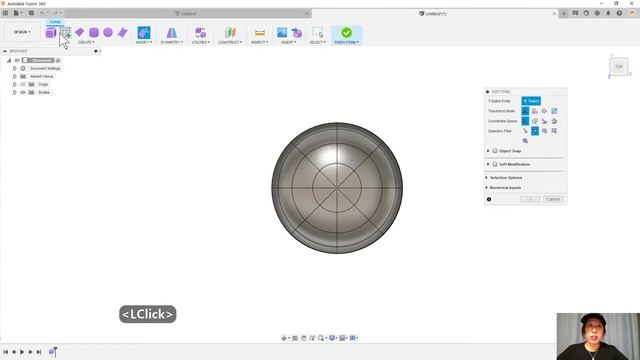Viewport: 640px width, 360px height.
Task: Select the Create Cylinder form tool
Action: tap(94, 33)
